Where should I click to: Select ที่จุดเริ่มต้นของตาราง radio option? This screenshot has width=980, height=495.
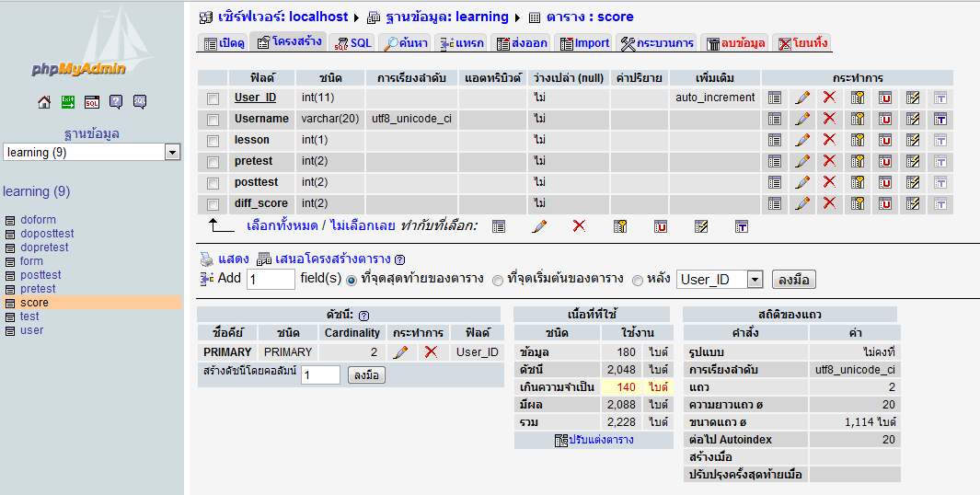[498, 281]
